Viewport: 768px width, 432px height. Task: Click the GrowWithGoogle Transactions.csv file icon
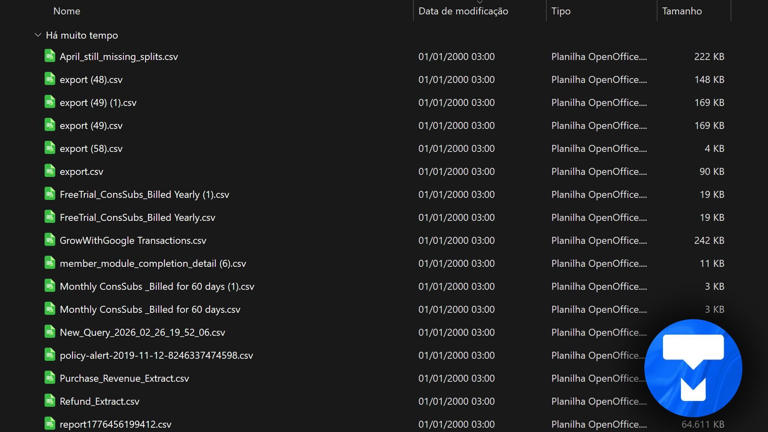tap(50, 241)
